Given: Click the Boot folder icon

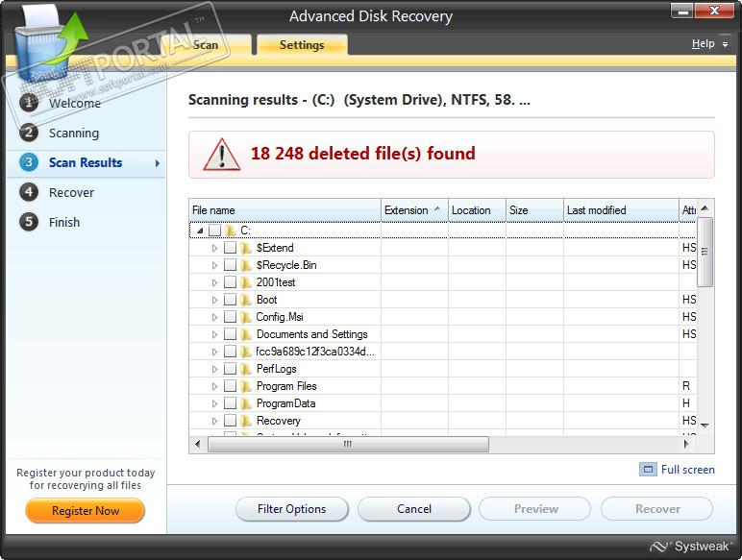Looking at the screenshot, I should tap(245, 300).
